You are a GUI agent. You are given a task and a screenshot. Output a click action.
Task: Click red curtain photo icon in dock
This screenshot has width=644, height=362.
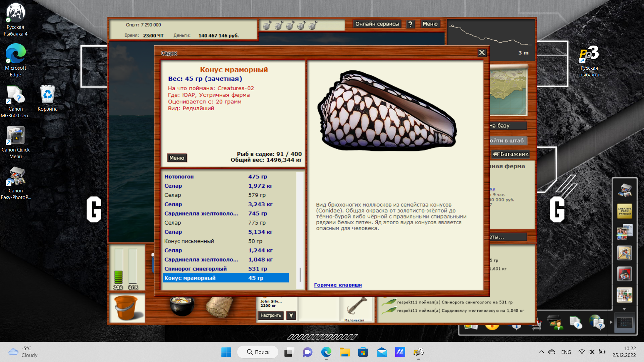(624, 274)
